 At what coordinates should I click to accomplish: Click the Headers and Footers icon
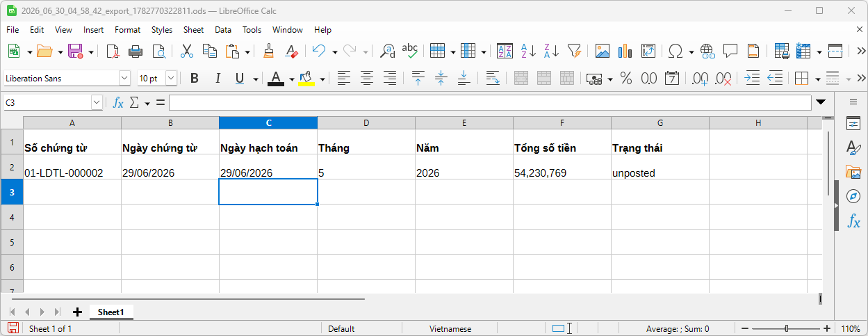(x=753, y=51)
